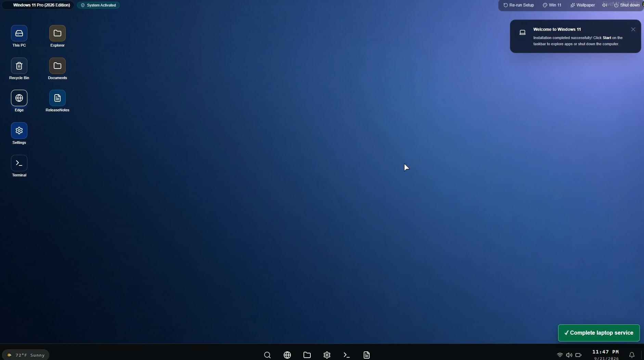
Task: Open the settings gear in taskbar
Action: [x=327, y=355]
